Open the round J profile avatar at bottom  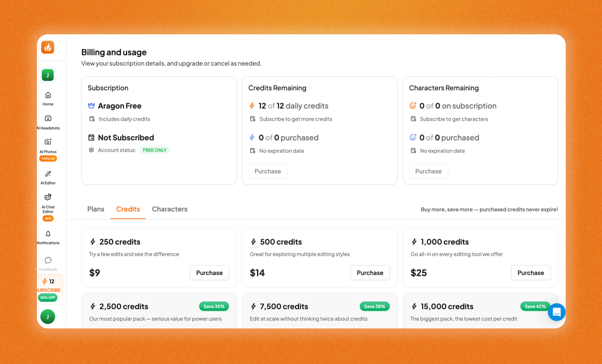click(48, 316)
